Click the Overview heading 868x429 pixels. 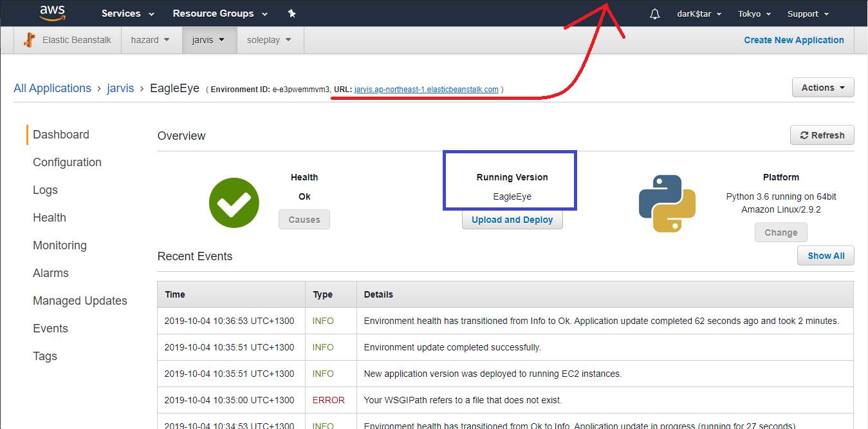point(181,136)
